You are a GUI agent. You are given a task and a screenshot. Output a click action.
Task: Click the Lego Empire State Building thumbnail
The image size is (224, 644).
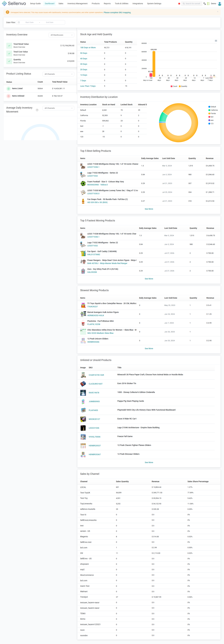coord(83,428)
